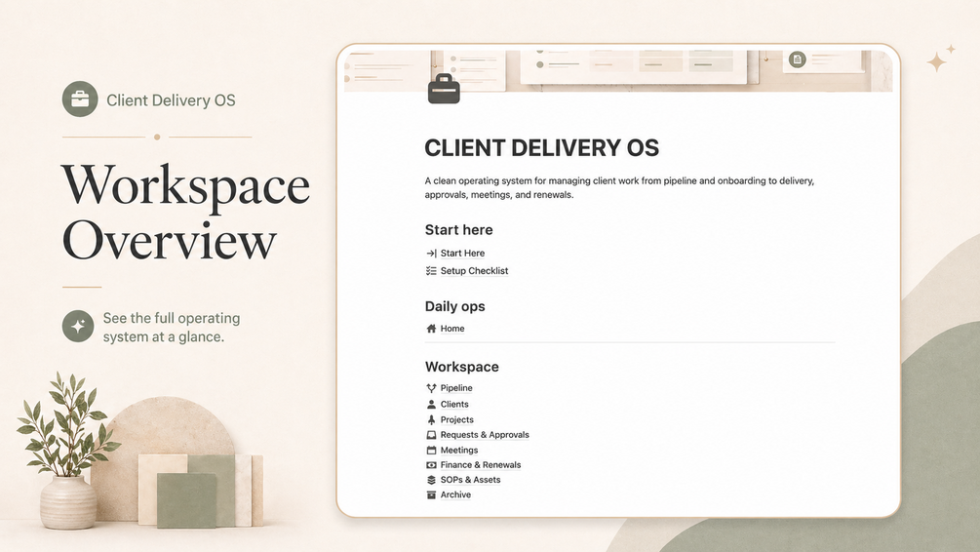980x552 pixels.
Task: Open the Clients page link
Action: pyautogui.click(x=454, y=405)
